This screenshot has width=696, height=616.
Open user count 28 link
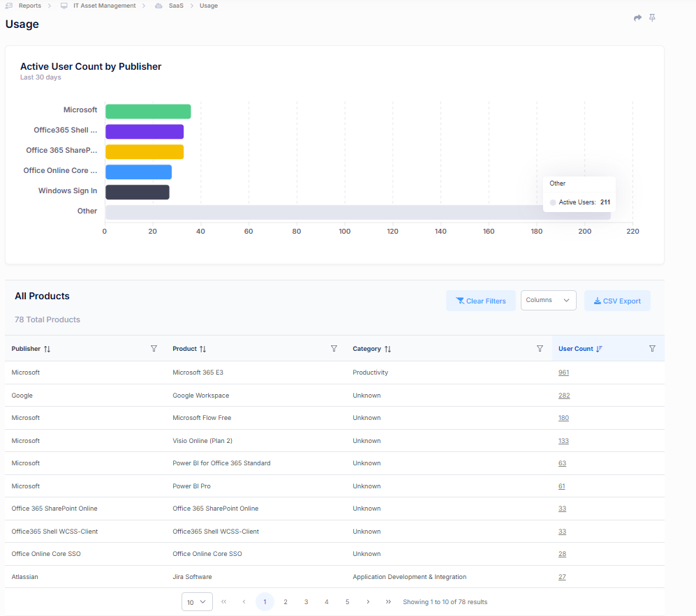point(563,554)
